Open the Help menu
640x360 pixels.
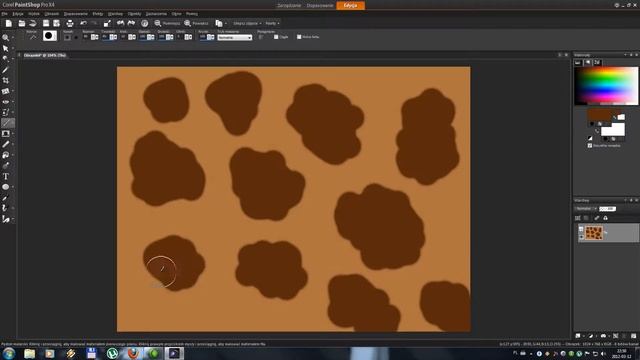pyautogui.click(x=191, y=13)
